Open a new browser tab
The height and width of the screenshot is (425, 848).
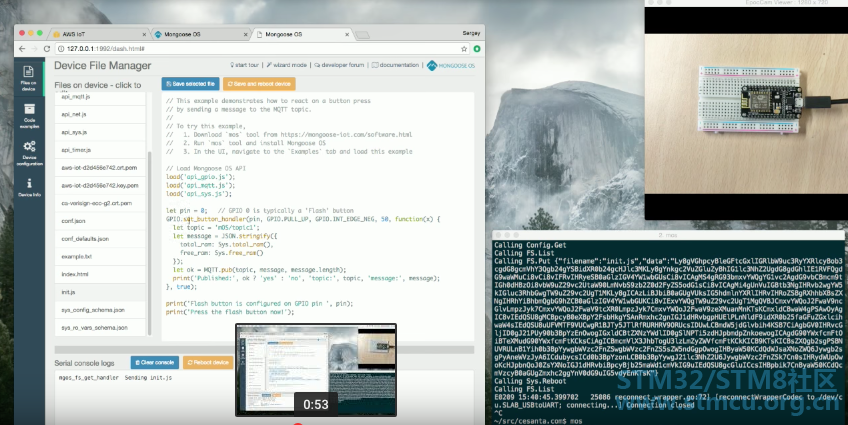point(362,35)
